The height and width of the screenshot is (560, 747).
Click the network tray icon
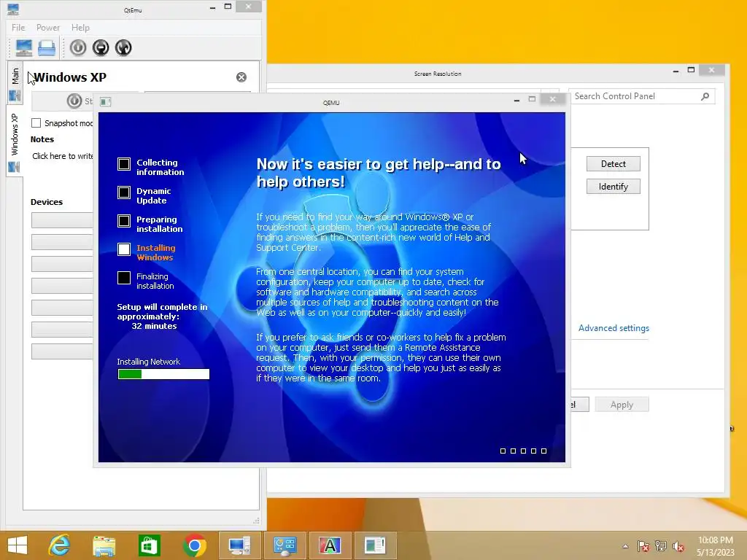coord(661,547)
